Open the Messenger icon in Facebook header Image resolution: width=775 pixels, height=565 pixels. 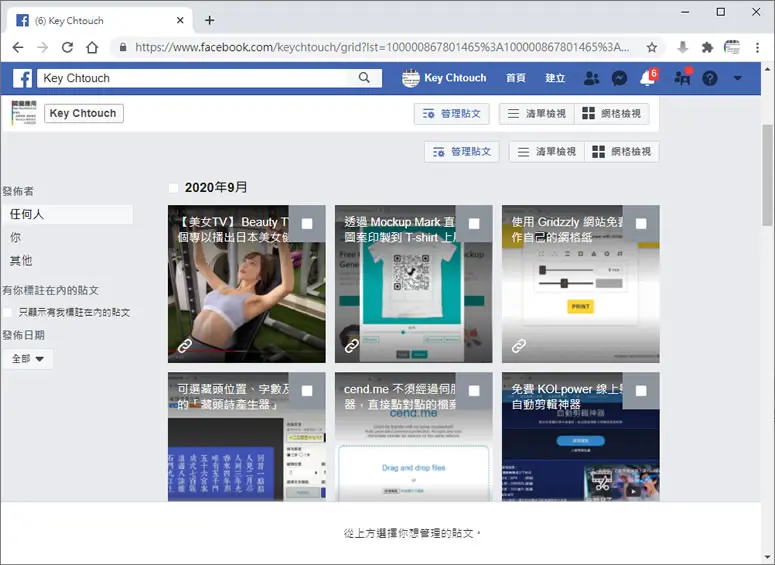pos(619,78)
